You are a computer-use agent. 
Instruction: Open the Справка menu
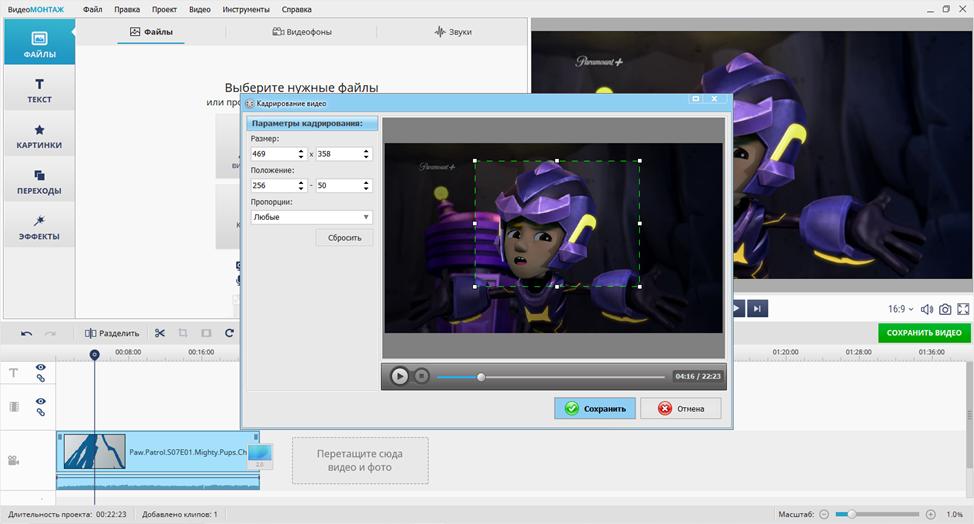296,9
